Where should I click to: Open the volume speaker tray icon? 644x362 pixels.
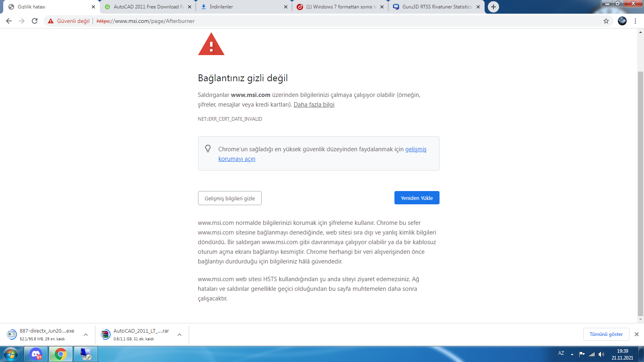click(x=601, y=354)
